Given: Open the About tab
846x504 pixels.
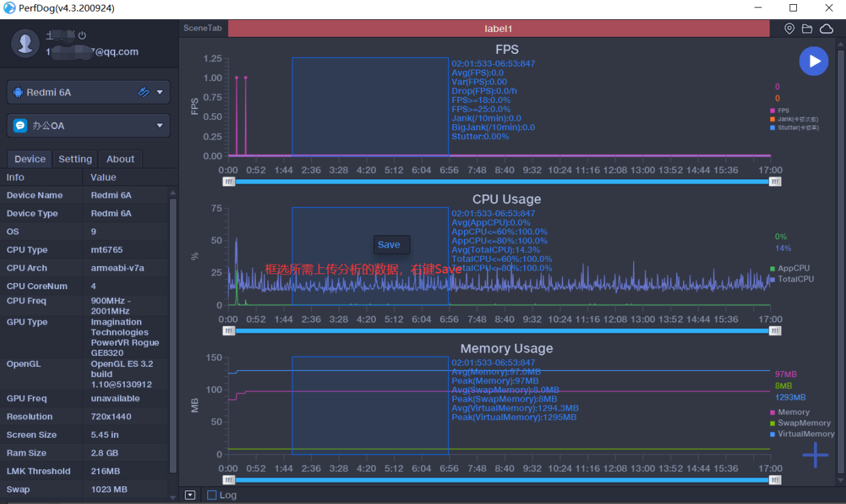Looking at the screenshot, I should click(x=120, y=159).
